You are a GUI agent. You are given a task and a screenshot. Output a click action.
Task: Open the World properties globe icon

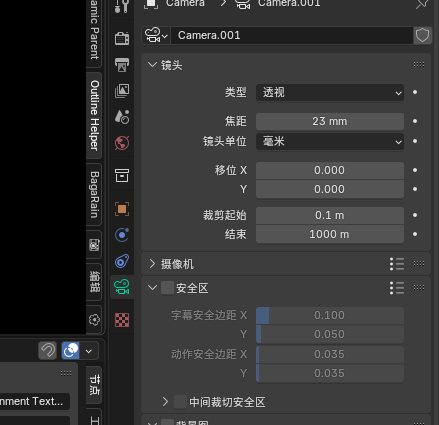pyautogui.click(x=122, y=143)
